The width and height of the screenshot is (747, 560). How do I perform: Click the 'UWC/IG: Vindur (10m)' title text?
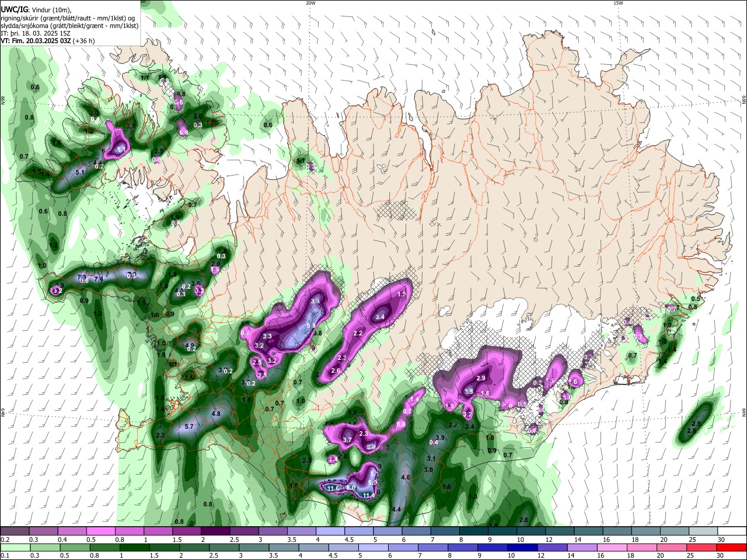click(36, 9)
